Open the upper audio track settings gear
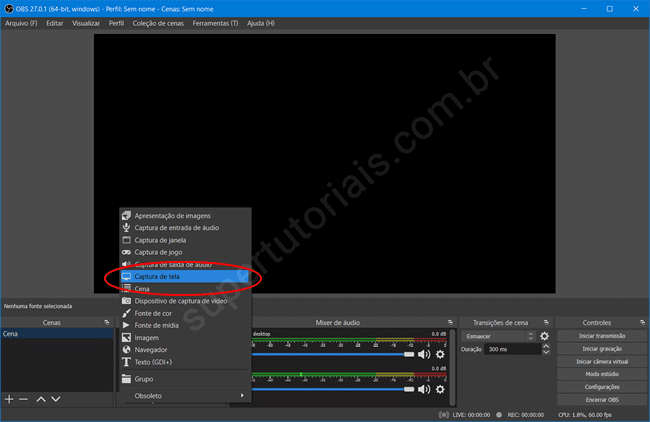 point(440,354)
